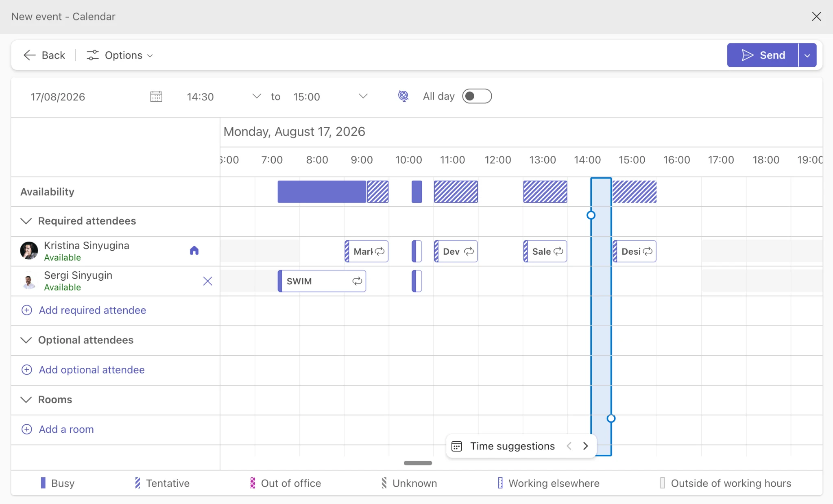
Task: Click the date field 17/08/2026
Action: (58, 97)
